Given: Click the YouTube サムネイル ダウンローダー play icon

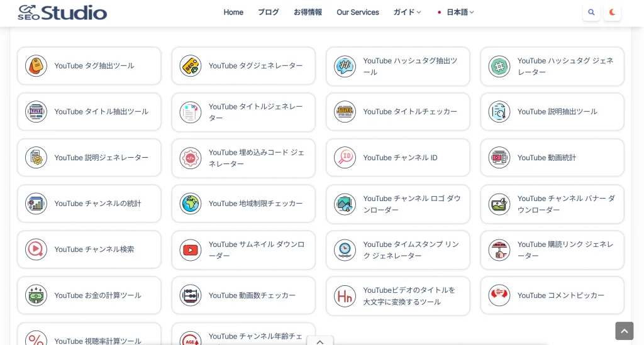Looking at the screenshot, I should coord(191,250).
